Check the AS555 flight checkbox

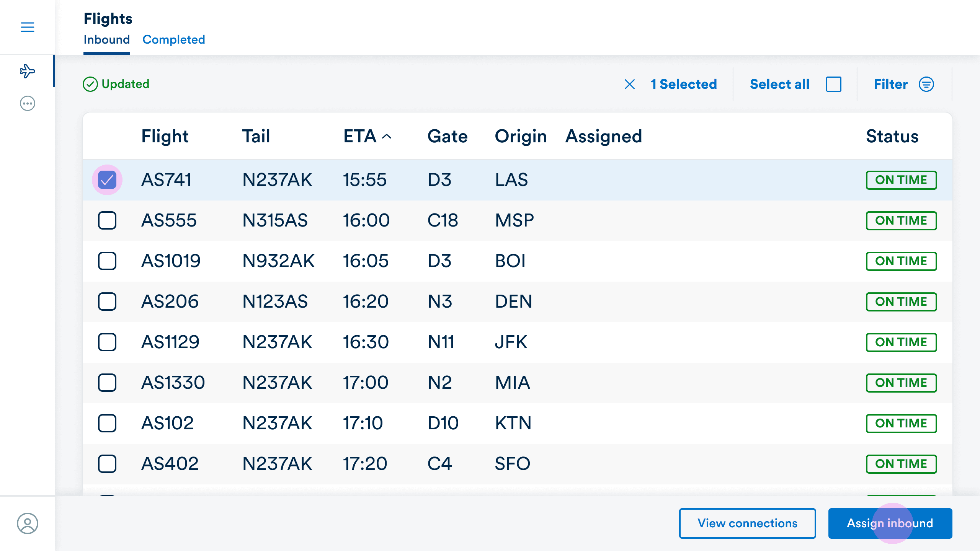[107, 220]
